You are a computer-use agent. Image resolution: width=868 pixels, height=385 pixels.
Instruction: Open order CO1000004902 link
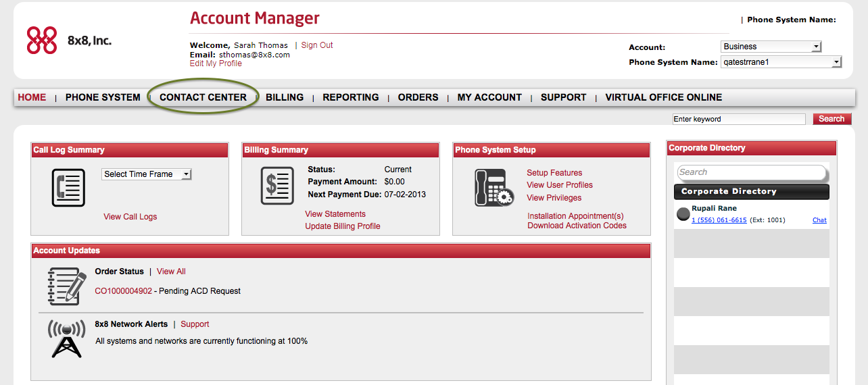point(124,291)
